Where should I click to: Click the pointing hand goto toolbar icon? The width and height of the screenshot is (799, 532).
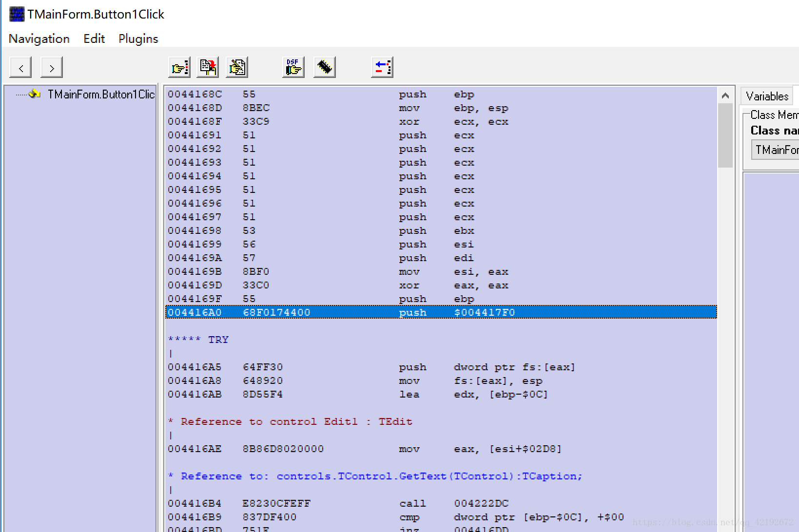click(x=179, y=67)
